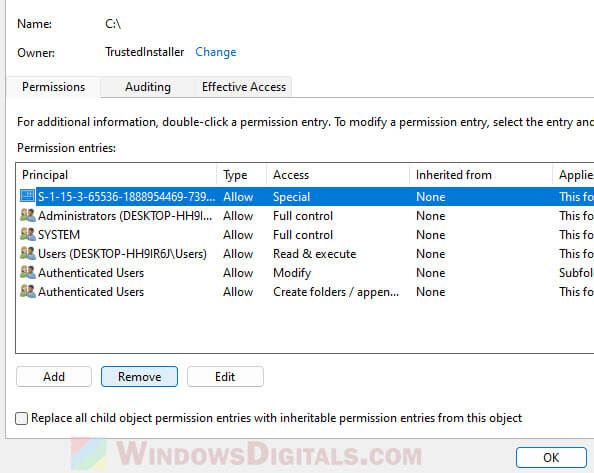Screen dimensions: 594x473
Task: Click the Special access cell
Action: point(291,197)
